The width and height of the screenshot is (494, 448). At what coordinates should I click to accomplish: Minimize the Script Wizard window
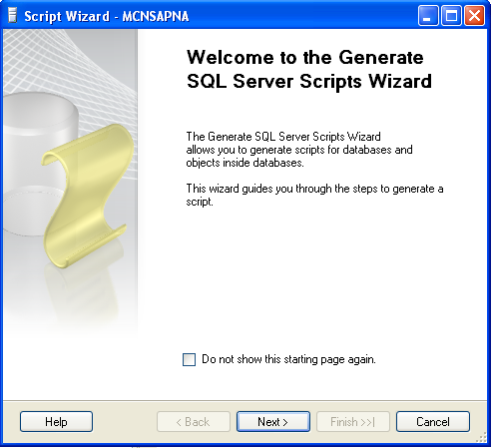point(428,15)
